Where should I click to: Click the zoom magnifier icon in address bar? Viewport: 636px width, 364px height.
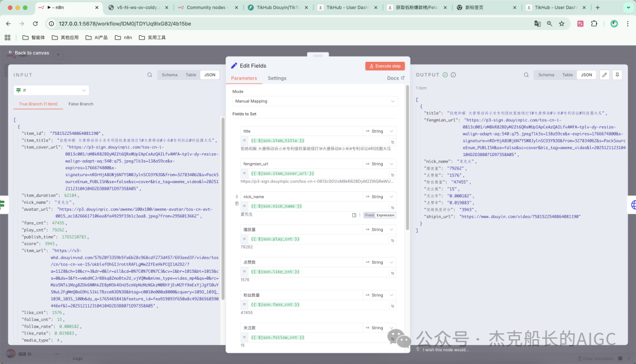[549, 24]
